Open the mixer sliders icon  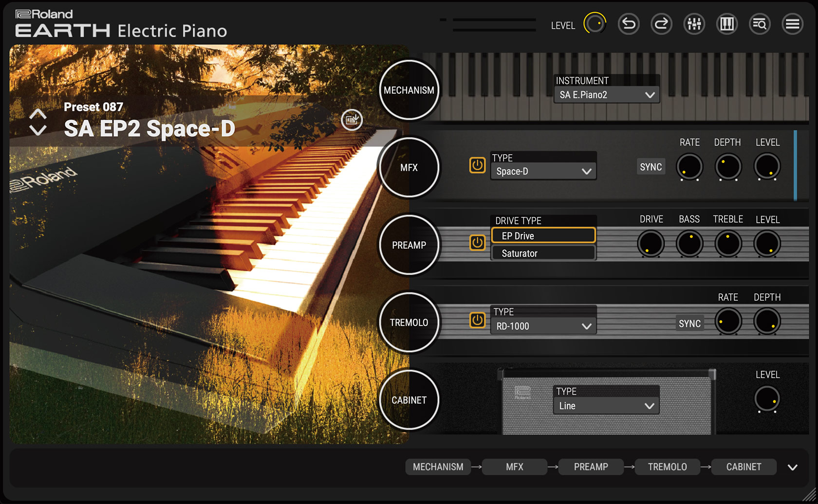694,24
